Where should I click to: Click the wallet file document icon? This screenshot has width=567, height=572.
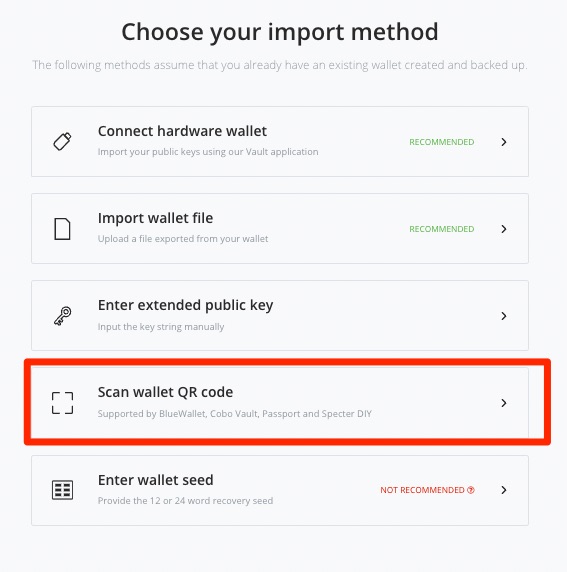click(62, 229)
